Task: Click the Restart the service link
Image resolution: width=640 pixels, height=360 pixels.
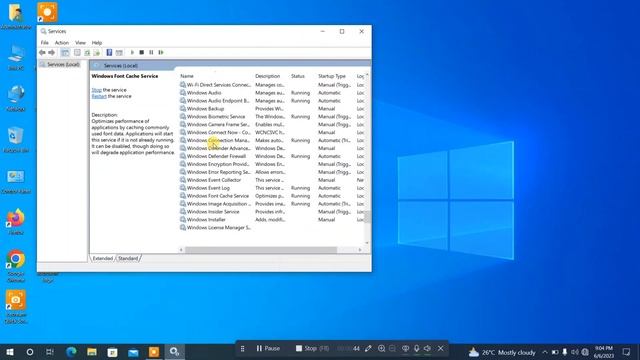Action: (99, 96)
